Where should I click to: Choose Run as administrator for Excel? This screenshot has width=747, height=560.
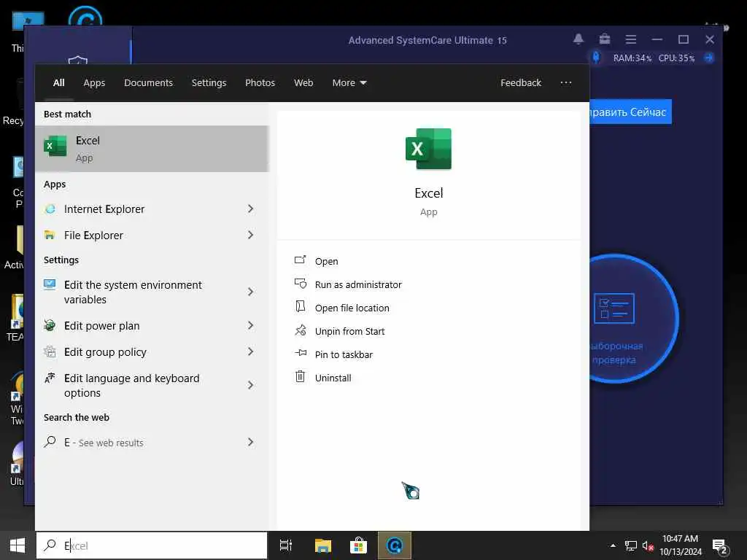point(358,285)
